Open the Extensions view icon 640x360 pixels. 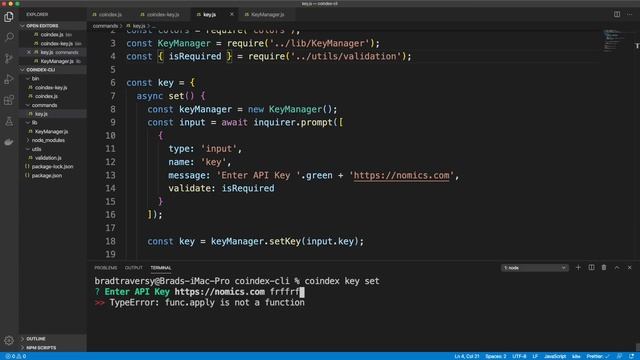click(x=9, y=100)
